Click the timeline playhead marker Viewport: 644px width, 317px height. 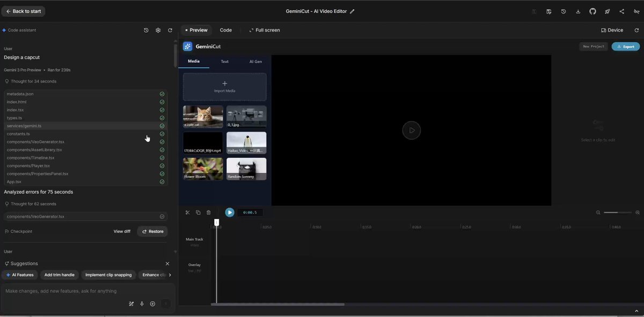click(217, 222)
